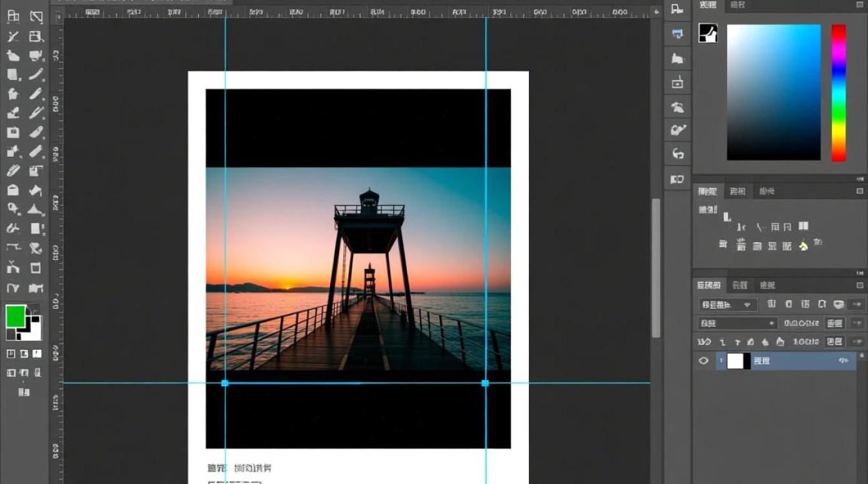Open the layer blend mode dropdown
The width and height of the screenshot is (868, 484).
[x=738, y=323]
